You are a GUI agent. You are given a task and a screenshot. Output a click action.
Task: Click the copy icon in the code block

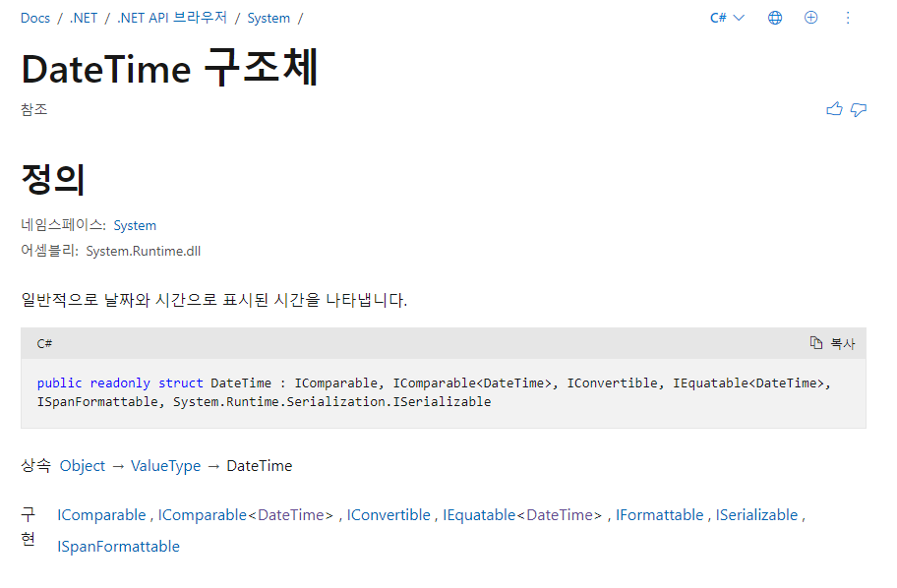tap(815, 342)
